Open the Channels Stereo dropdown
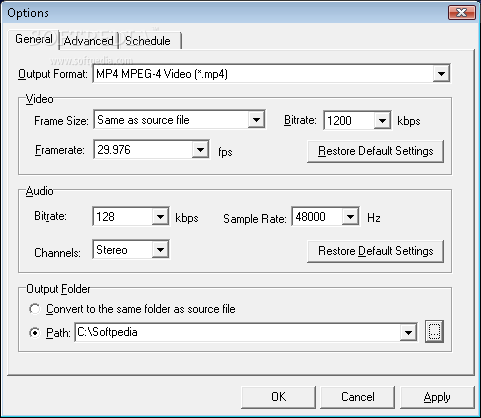 pos(160,249)
